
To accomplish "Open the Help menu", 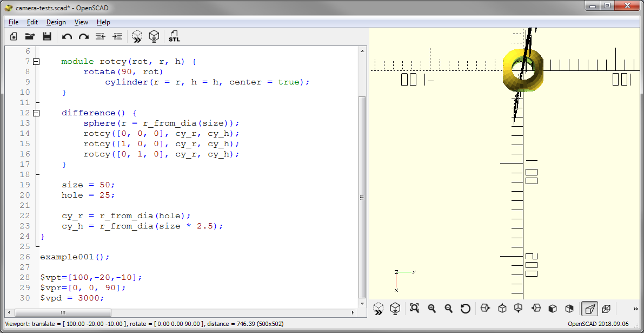I will (103, 22).
